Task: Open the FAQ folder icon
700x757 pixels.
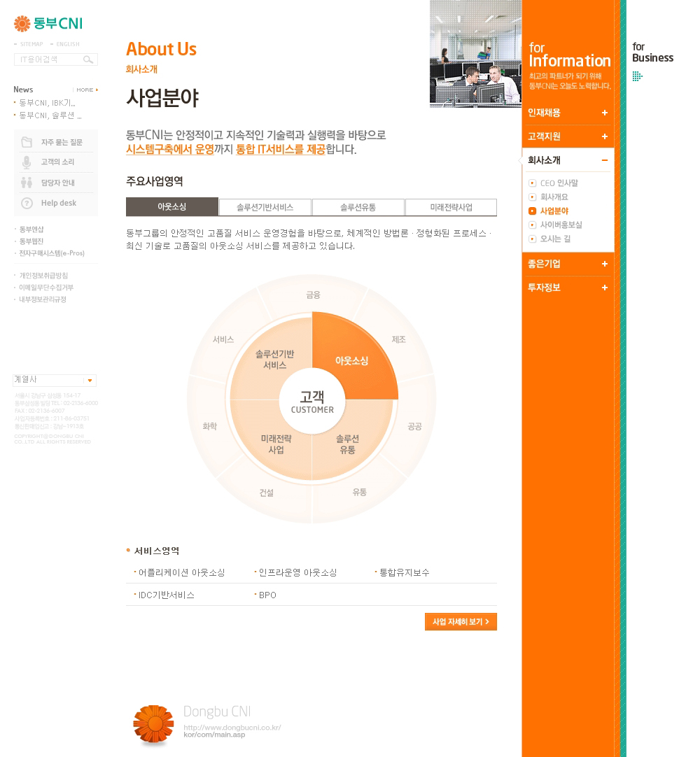Action: pos(27,142)
